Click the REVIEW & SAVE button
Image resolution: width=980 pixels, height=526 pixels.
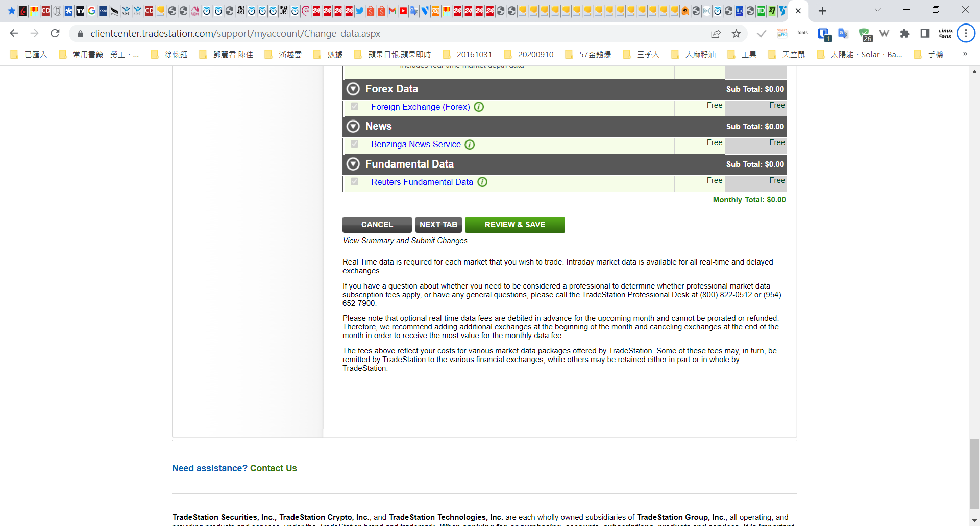coord(514,225)
